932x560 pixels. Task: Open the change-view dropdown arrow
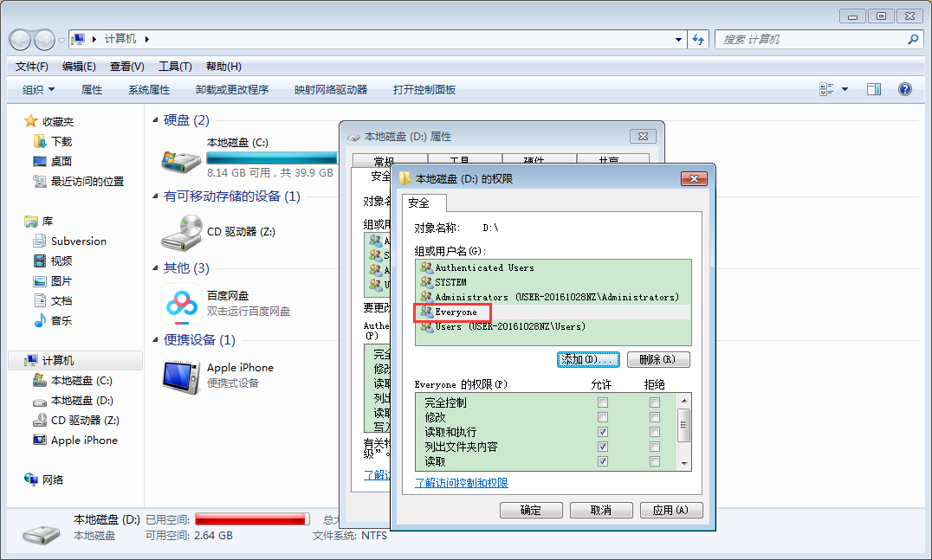845,88
